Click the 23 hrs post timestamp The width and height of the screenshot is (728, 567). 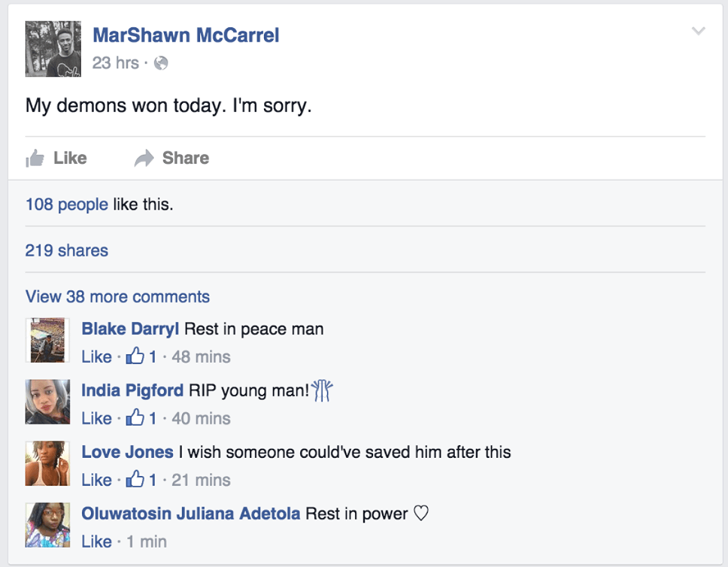click(115, 63)
